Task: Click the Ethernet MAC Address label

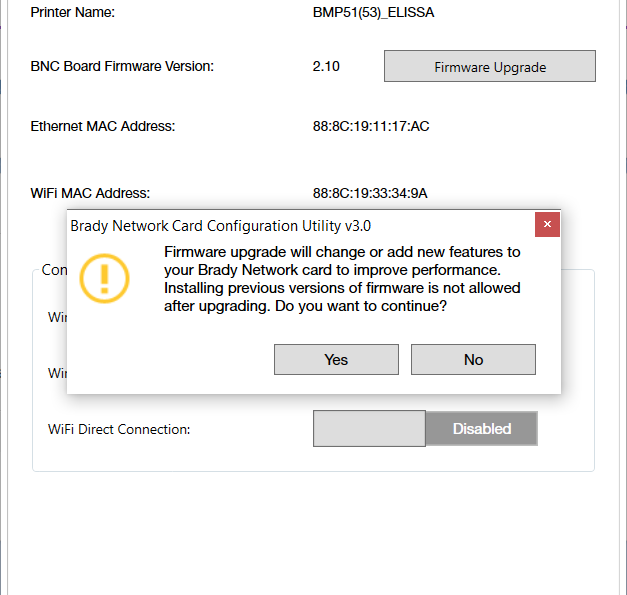Action: (103, 126)
